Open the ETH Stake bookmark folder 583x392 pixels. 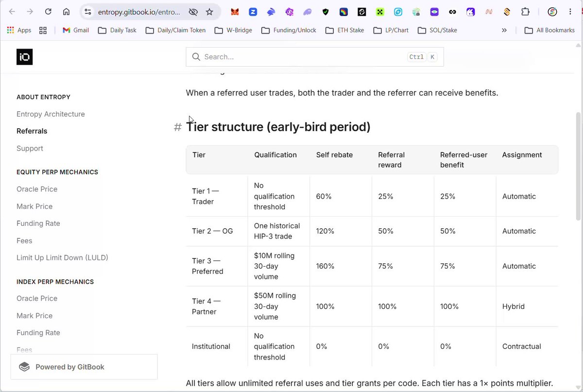(x=344, y=30)
